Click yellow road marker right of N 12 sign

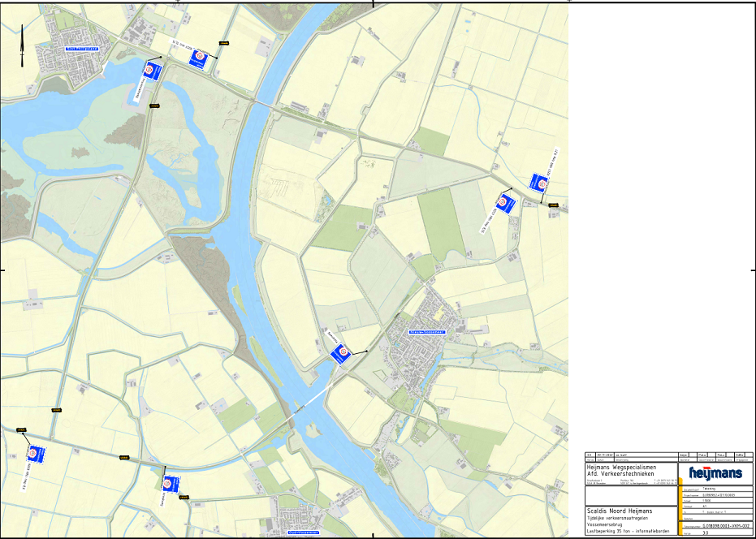(x=224, y=42)
